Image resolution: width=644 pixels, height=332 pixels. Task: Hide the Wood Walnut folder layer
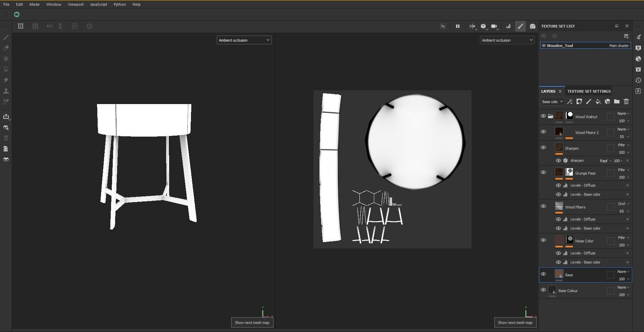543,116
